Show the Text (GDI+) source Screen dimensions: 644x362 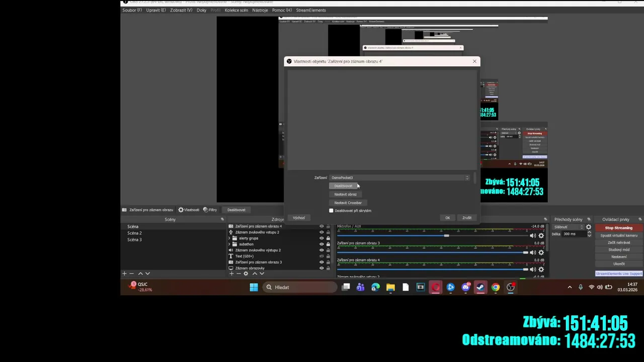pyautogui.click(x=321, y=256)
